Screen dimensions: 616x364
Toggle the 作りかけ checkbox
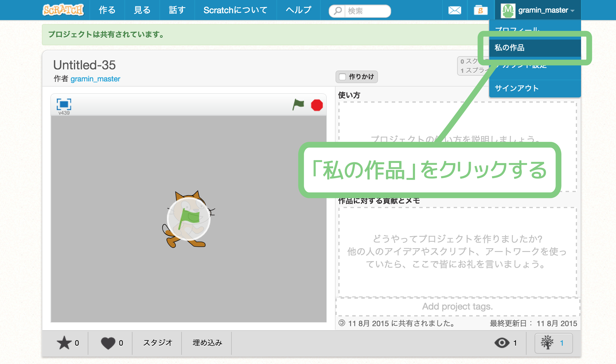342,77
